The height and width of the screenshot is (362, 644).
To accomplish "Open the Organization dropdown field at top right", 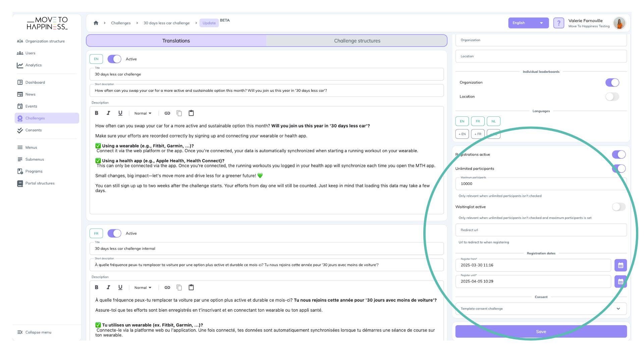I will [x=541, y=40].
